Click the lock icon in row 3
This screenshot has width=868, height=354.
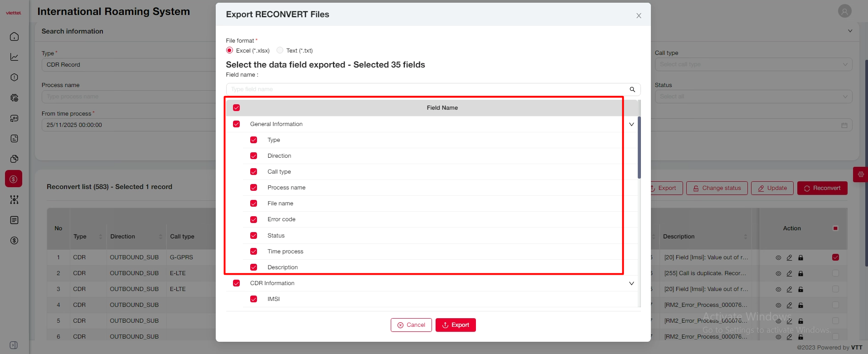(x=800, y=289)
